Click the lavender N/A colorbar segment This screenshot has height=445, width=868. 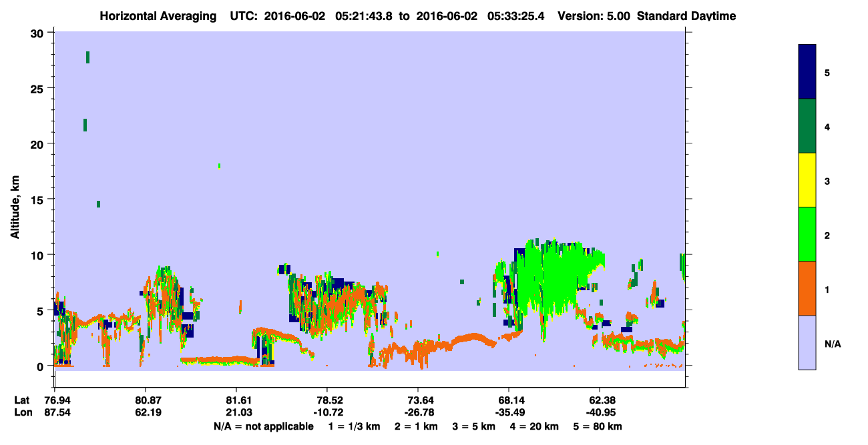click(807, 342)
